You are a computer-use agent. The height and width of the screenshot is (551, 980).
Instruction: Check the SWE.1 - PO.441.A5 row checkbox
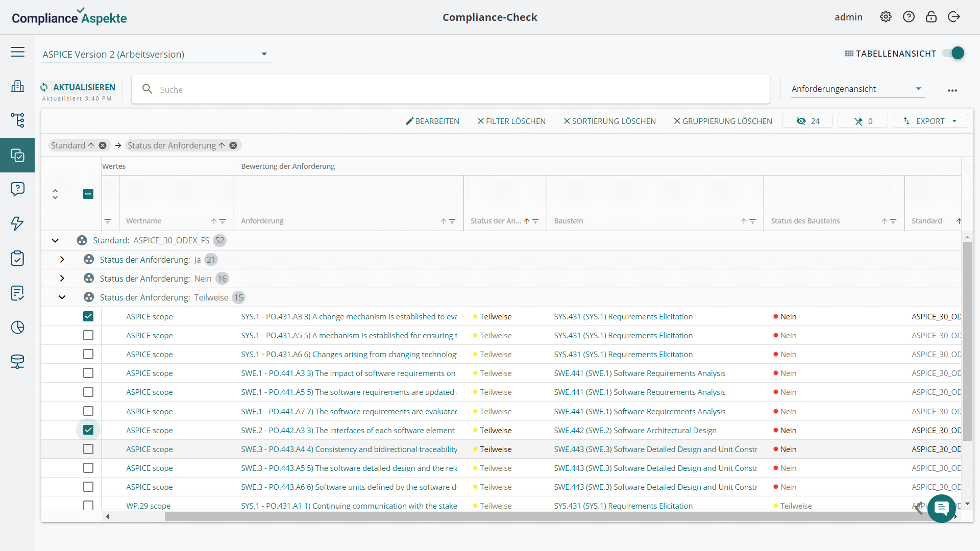click(88, 392)
